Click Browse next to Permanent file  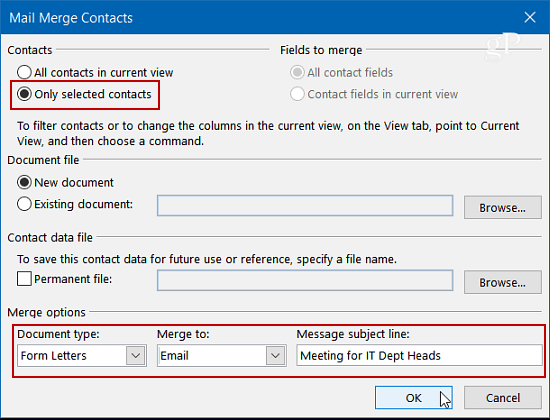[x=503, y=282]
